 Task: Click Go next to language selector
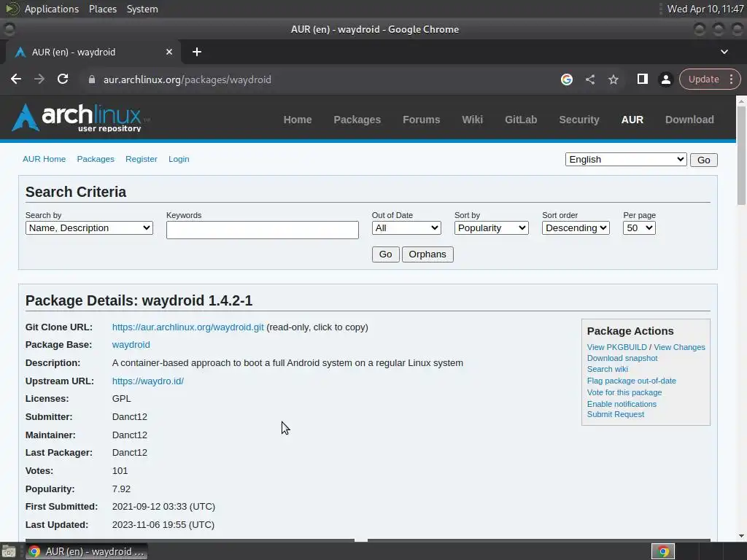(704, 160)
